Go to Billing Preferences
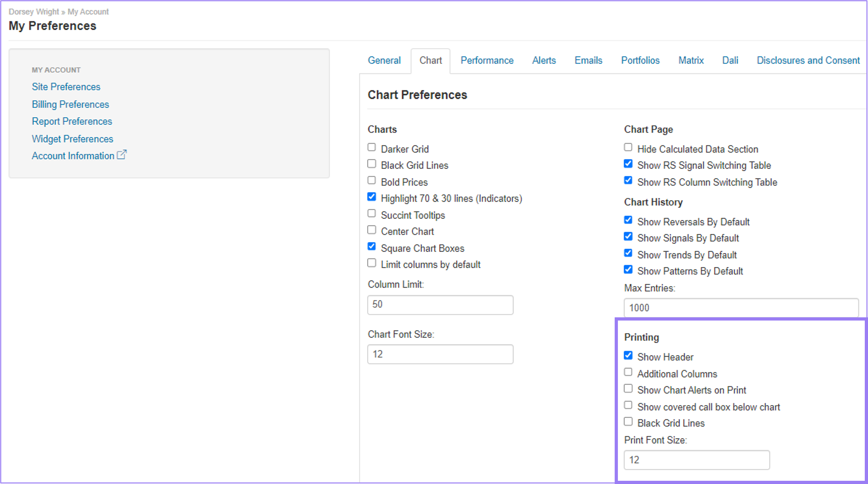 point(71,104)
